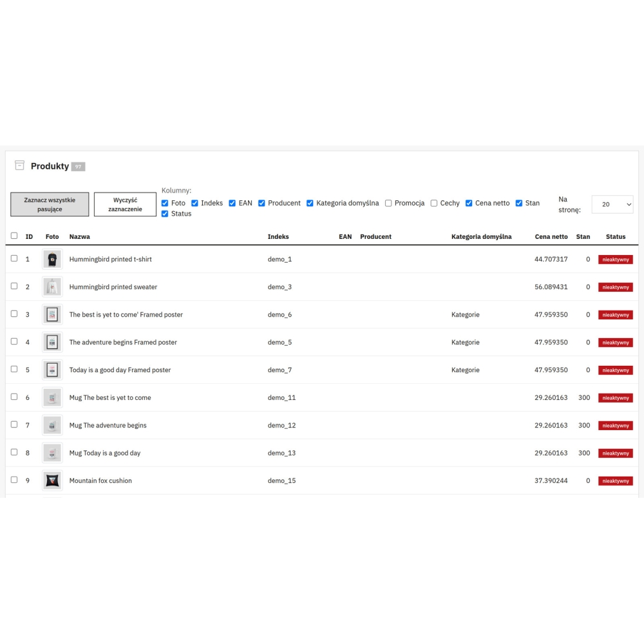Click the product name 'Hummingbird printed t-shirt'
Screen dimensions: 644x644
coord(111,259)
